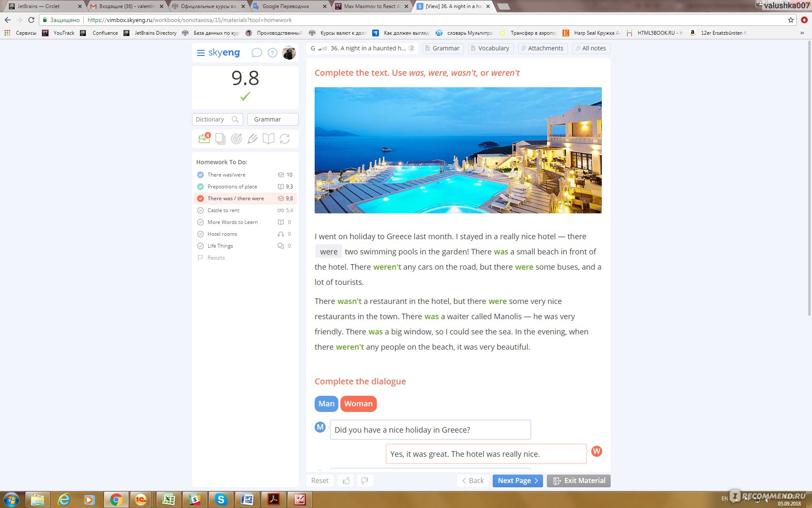Click the chat/messages icon in sidebar
The height and width of the screenshot is (508, 812).
point(255,52)
